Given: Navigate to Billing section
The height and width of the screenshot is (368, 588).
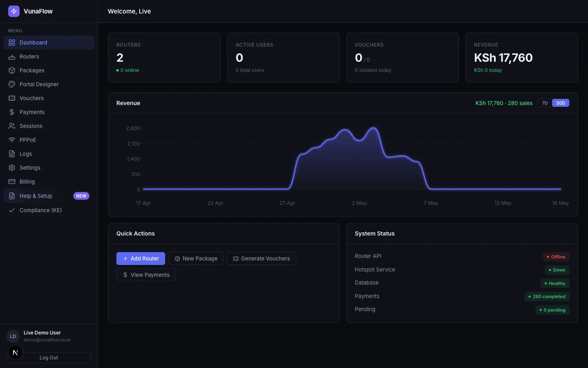Looking at the screenshot, I should click(x=49, y=182).
